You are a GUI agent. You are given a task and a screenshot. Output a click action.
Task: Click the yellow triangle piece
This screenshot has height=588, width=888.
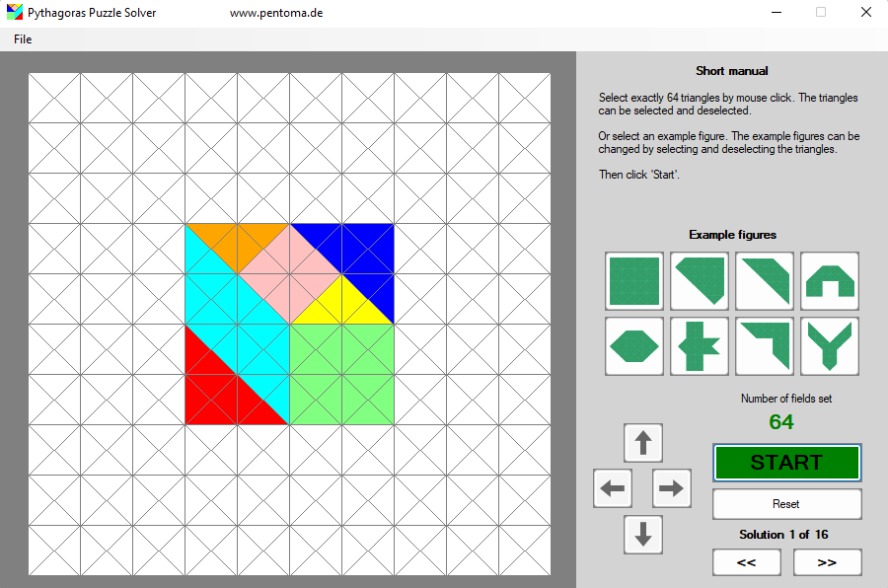[341, 306]
